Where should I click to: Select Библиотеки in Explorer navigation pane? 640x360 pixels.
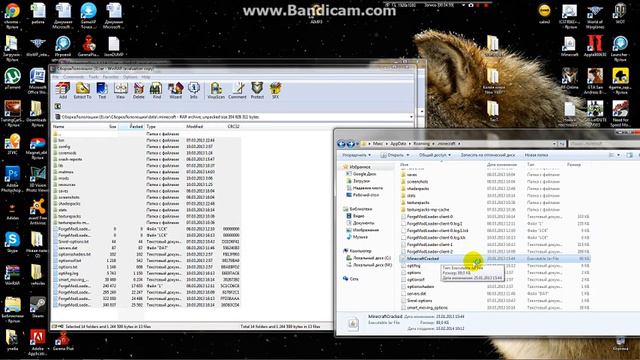point(360,209)
